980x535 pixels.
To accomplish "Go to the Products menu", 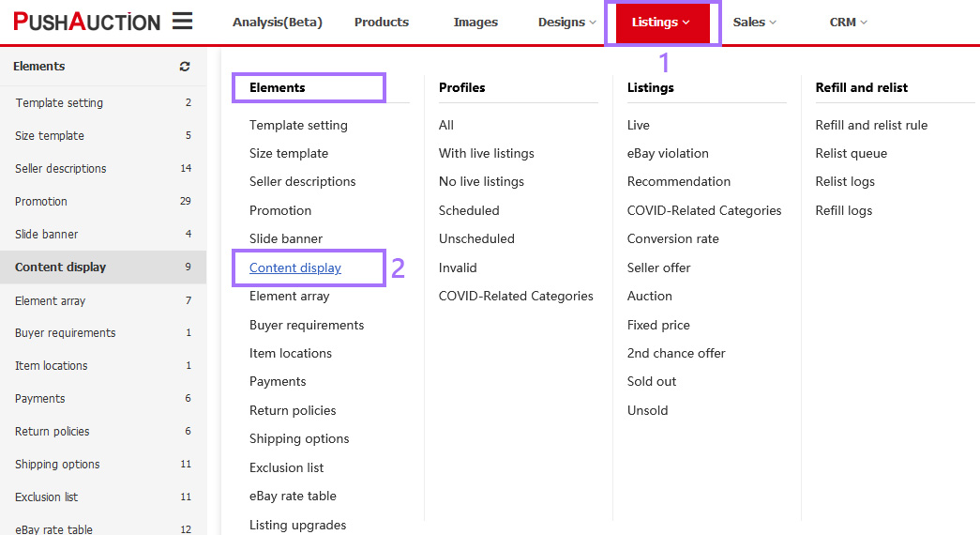I will (x=382, y=23).
